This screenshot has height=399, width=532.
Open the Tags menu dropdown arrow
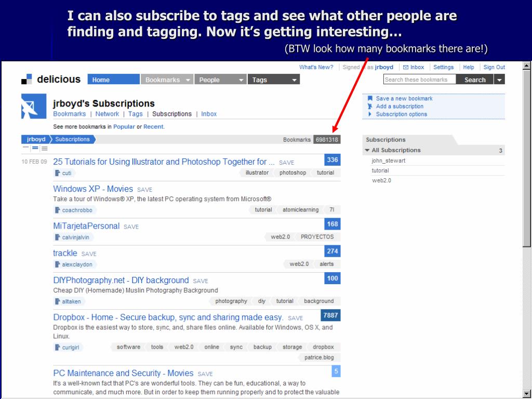pos(294,80)
